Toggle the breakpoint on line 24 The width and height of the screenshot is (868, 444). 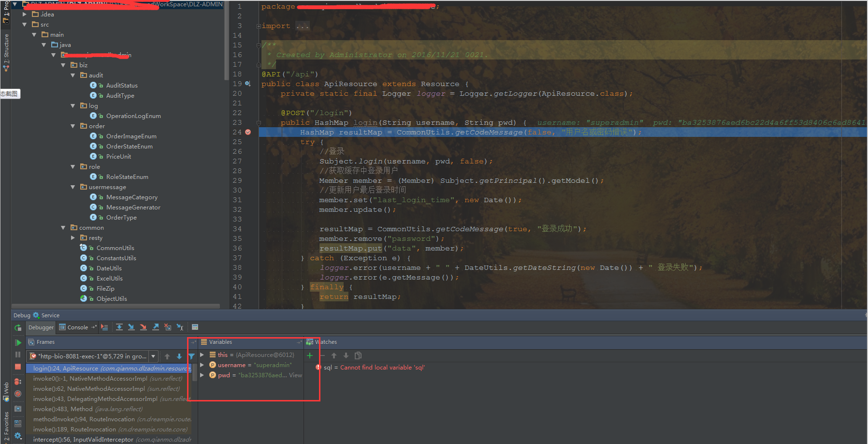248,132
